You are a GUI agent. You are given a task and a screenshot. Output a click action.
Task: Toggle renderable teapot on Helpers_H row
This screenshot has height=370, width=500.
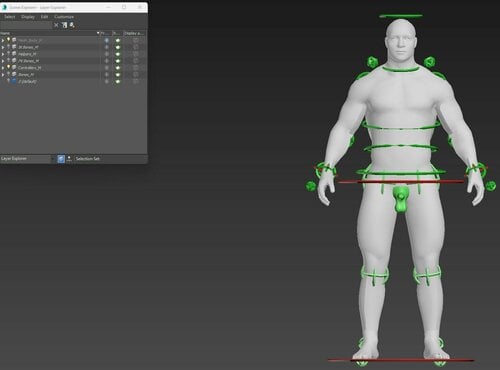118,54
